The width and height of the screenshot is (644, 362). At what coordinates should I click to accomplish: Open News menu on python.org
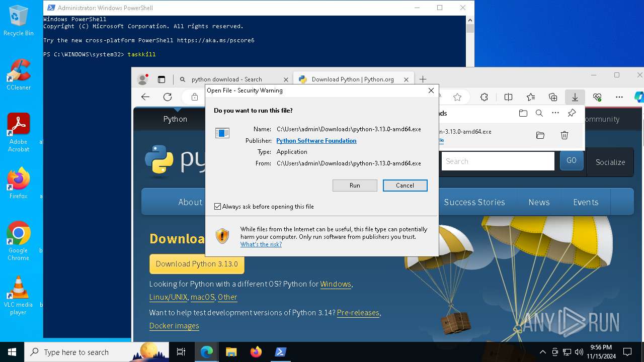click(x=539, y=202)
